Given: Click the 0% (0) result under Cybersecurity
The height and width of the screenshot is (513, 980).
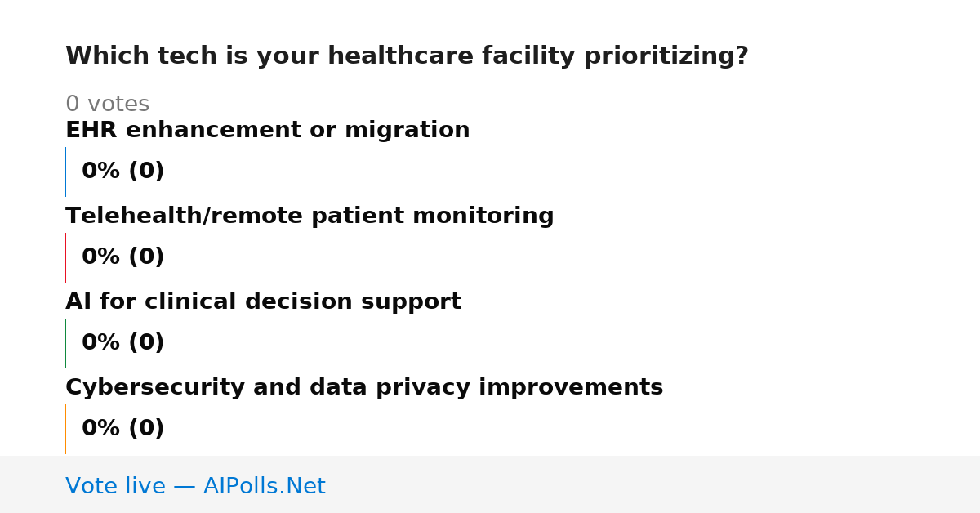Looking at the screenshot, I should (123, 429).
